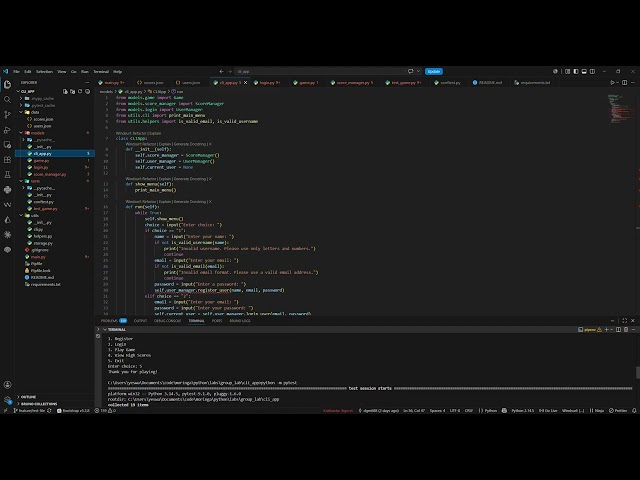Switch to the Debug Console panel tab
The image size is (640, 480).
[x=167, y=321]
